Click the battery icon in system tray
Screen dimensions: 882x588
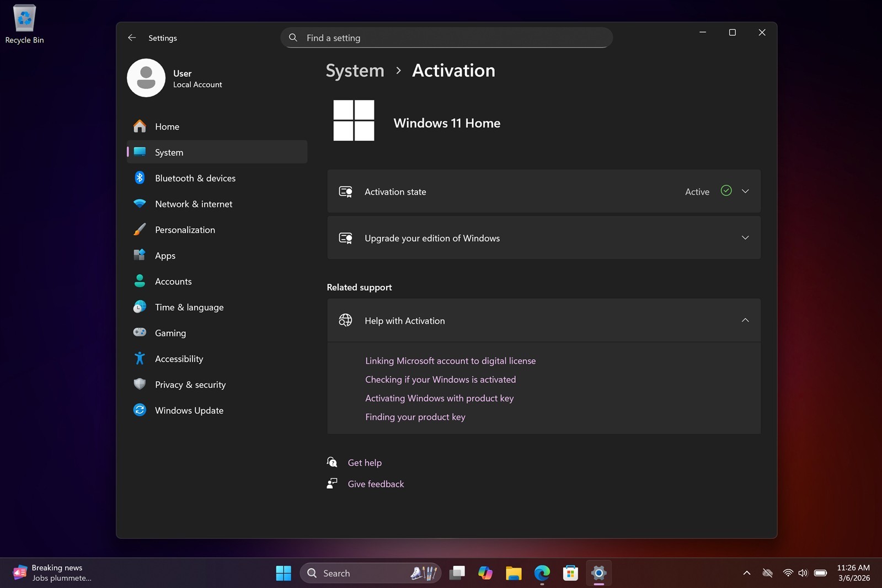pyautogui.click(x=820, y=573)
